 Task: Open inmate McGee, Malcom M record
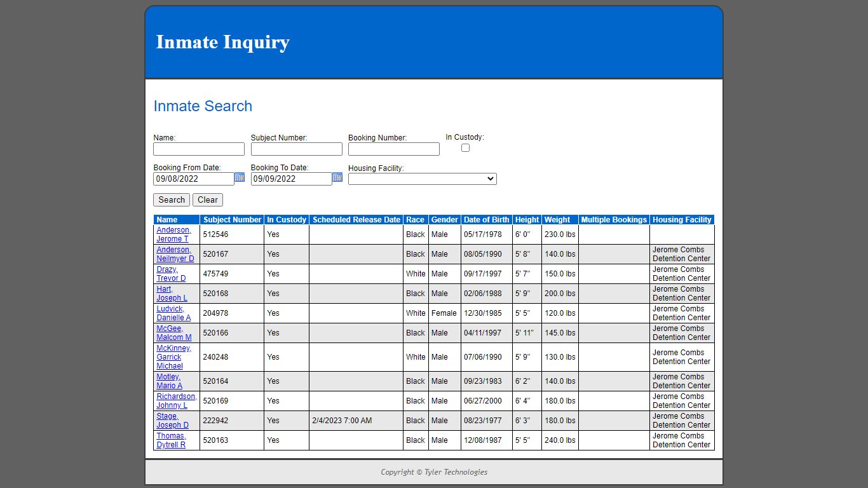coord(174,333)
